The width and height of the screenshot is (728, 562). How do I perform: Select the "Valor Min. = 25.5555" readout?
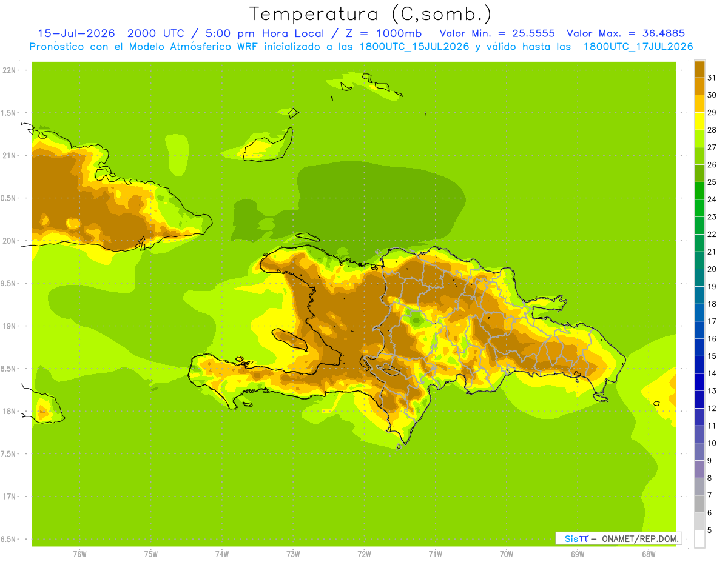(497, 33)
